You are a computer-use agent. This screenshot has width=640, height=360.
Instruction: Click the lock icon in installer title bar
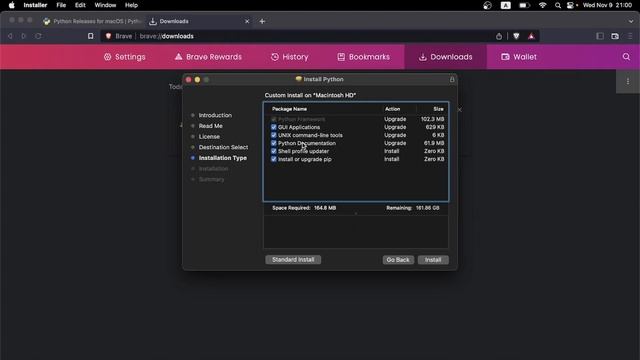coord(452,80)
